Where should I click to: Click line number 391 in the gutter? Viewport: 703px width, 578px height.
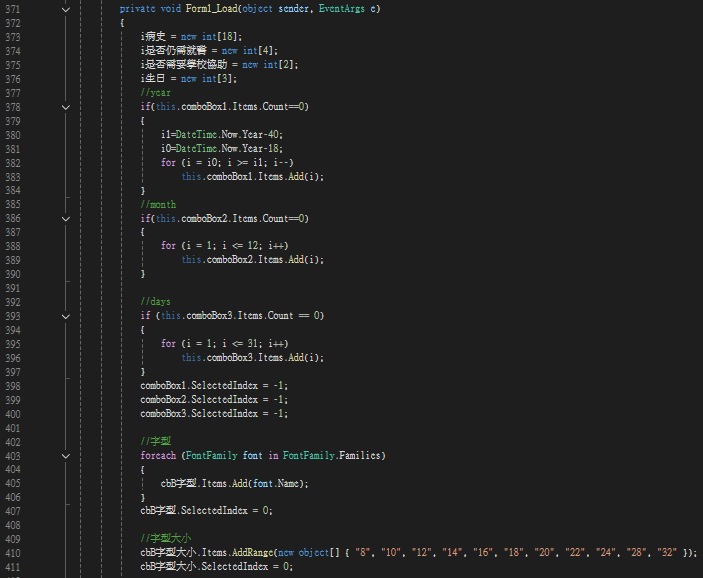[x=13, y=288]
